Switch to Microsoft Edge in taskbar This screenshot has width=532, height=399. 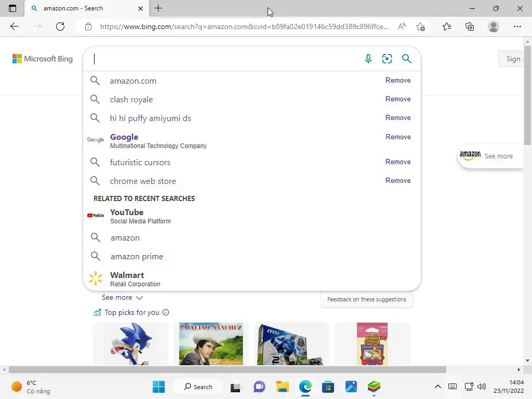305,387
